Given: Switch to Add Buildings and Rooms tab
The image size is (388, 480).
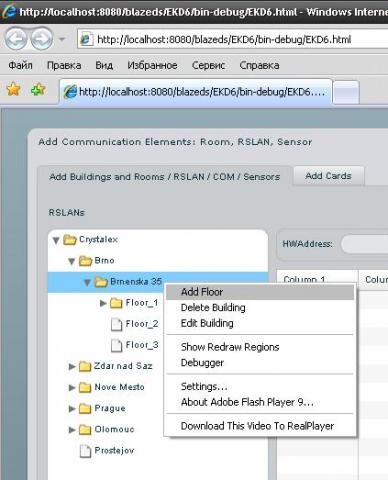Looking at the screenshot, I should (x=165, y=177).
